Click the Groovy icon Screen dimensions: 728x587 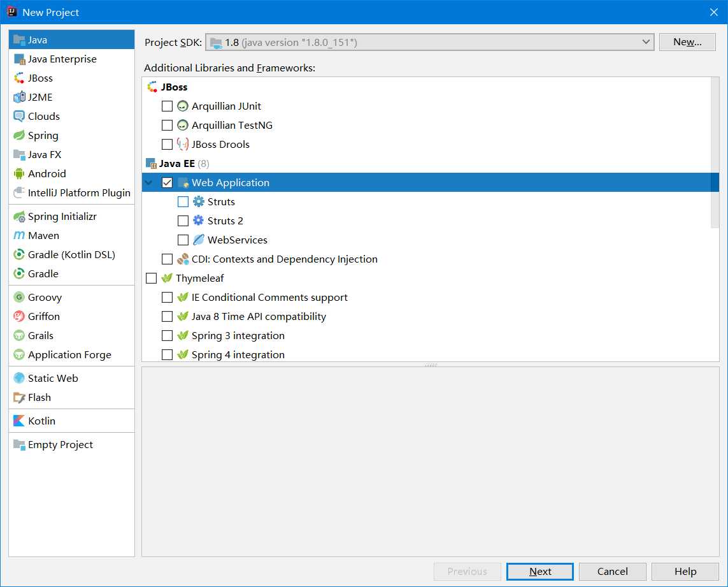pyautogui.click(x=19, y=298)
